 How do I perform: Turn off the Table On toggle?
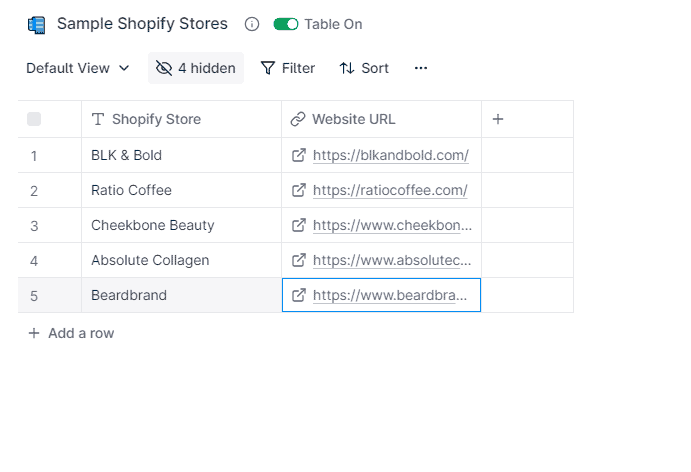pos(286,24)
